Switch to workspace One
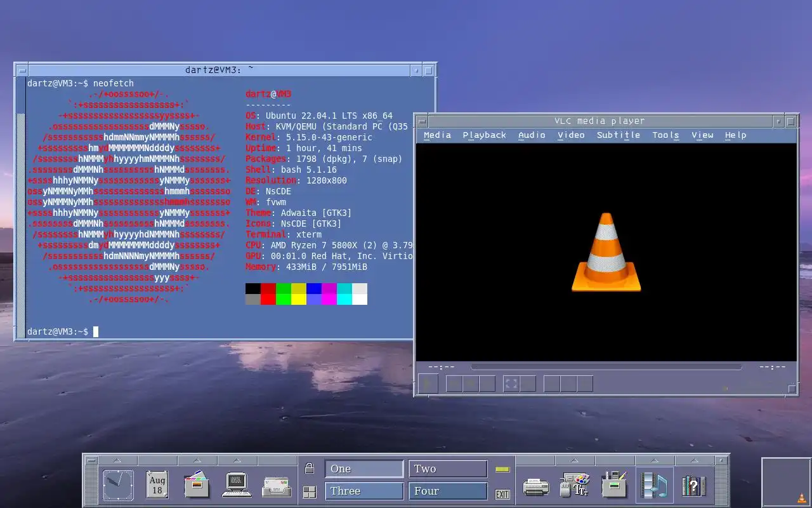Image resolution: width=812 pixels, height=508 pixels. 364,469
